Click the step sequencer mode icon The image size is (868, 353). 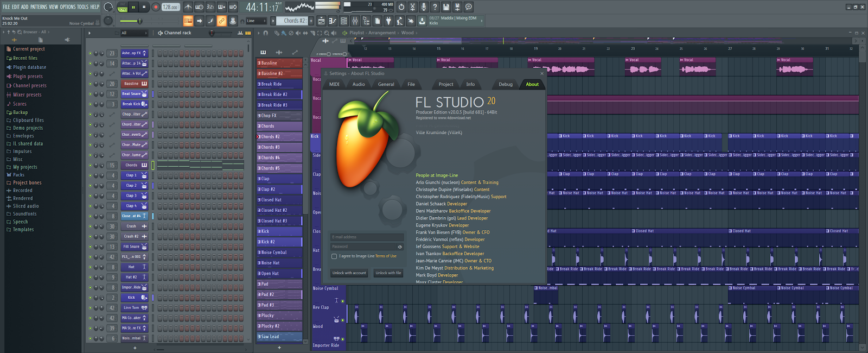tap(248, 33)
